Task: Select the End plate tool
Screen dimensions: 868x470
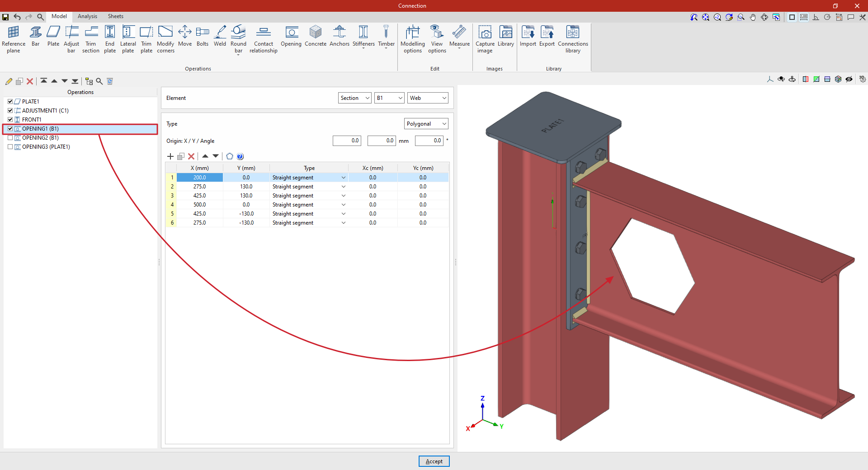Action: 110,39
